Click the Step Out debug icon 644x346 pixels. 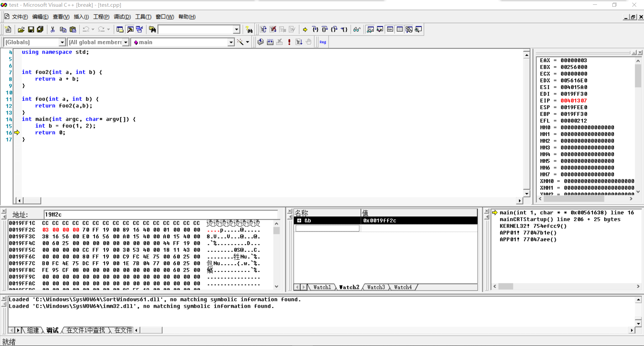(x=334, y=30)
